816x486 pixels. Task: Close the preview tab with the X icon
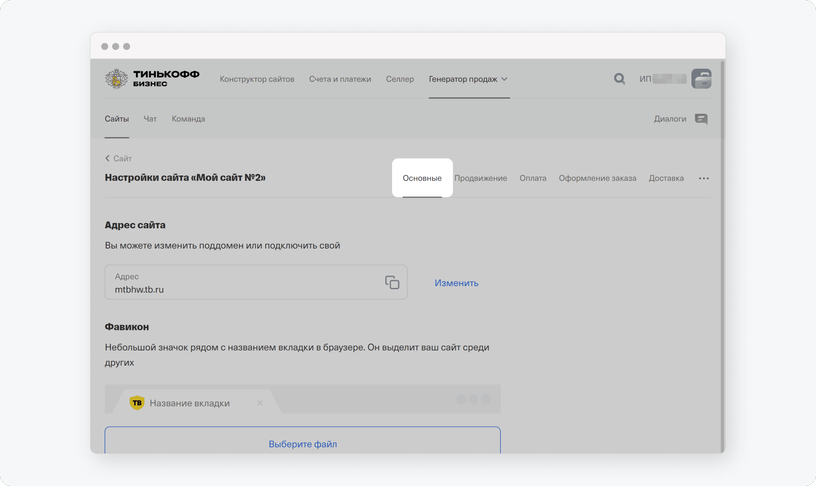coord(260,403)
